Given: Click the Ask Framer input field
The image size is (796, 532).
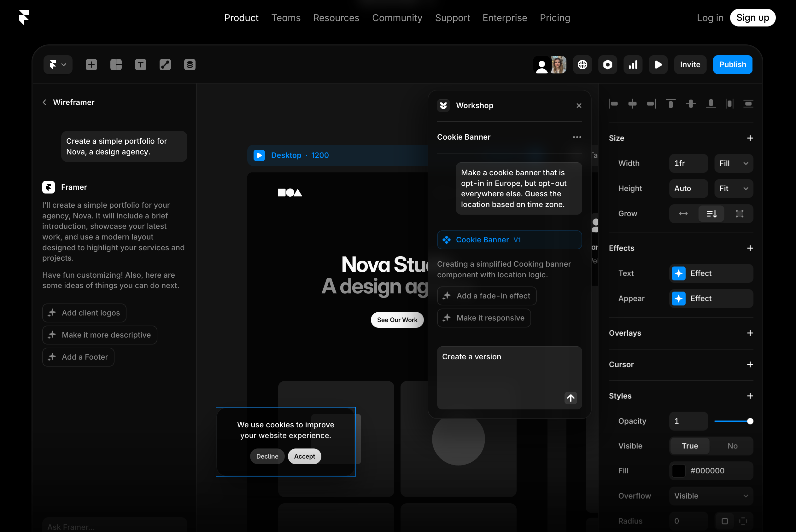Looking at the screenshot, I should [114, 526].
